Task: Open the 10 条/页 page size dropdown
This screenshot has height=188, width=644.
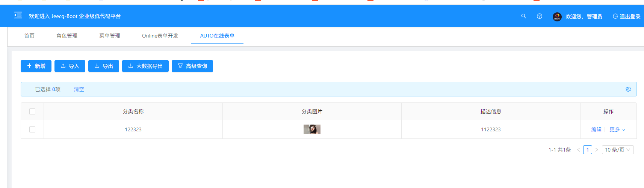Action: (x=618, y=150)
